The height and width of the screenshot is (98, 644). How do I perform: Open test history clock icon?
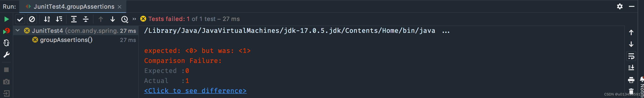pos(125,19)
